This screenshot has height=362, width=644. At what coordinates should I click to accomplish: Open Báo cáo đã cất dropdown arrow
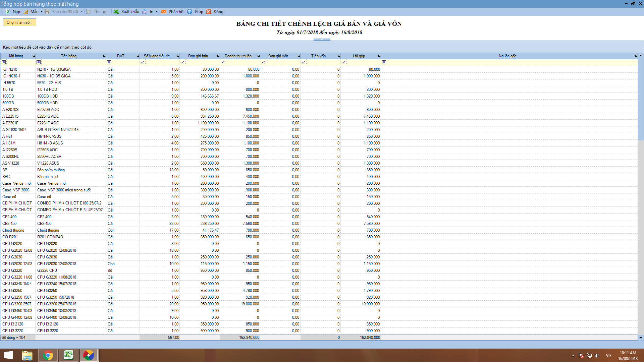point(82,12)
